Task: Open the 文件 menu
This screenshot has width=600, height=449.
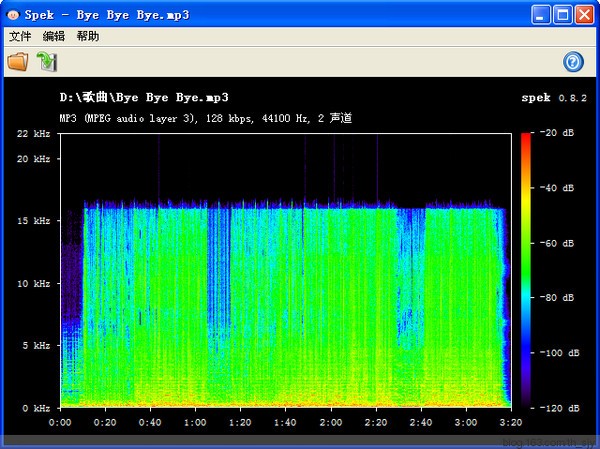Action: pos(20,36)
